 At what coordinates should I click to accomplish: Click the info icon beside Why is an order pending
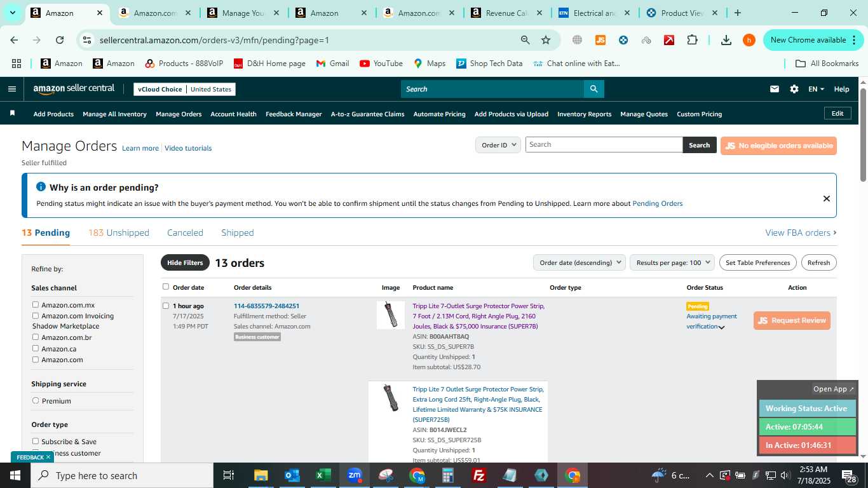point(41,187)
